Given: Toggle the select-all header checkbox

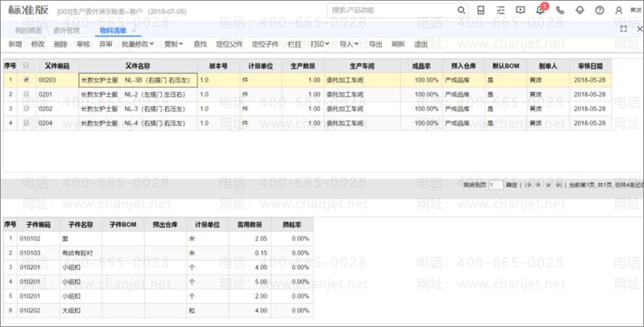Looking at the screenshot, I should [26, 66].
